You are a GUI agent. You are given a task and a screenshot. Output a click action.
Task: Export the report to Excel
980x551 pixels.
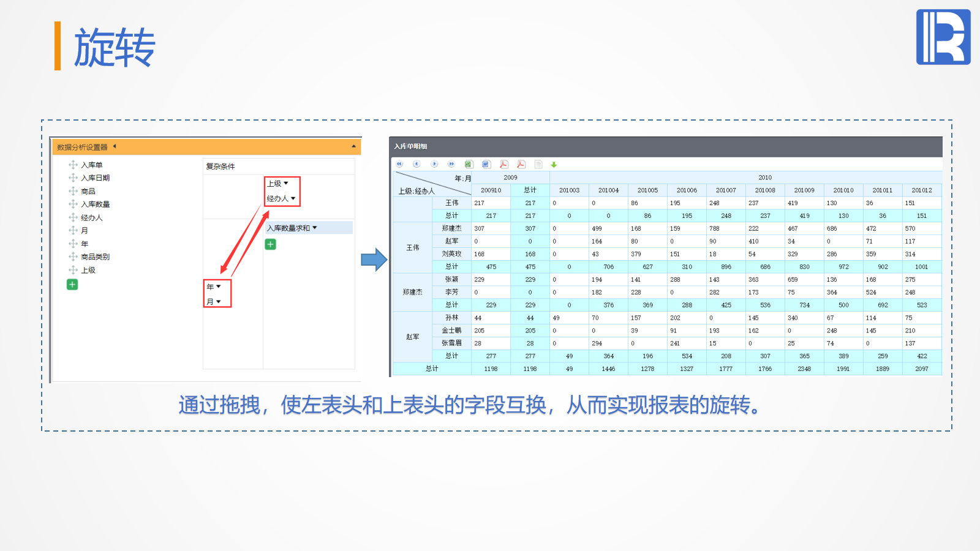coord(469,164)
